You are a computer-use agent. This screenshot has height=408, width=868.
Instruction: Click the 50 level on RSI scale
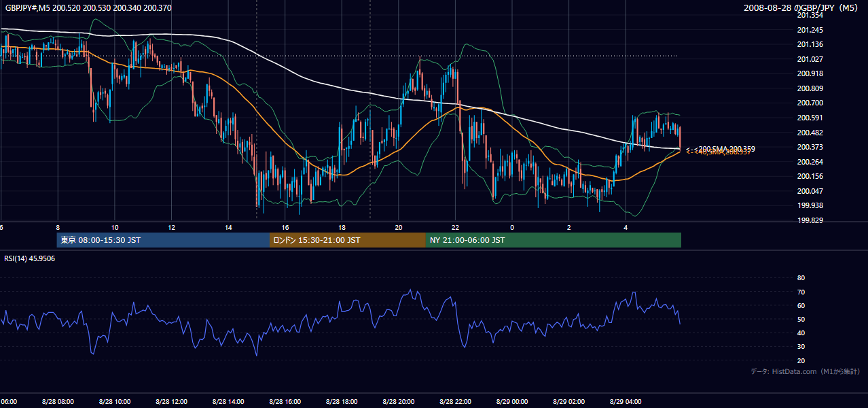pos(801,319)
